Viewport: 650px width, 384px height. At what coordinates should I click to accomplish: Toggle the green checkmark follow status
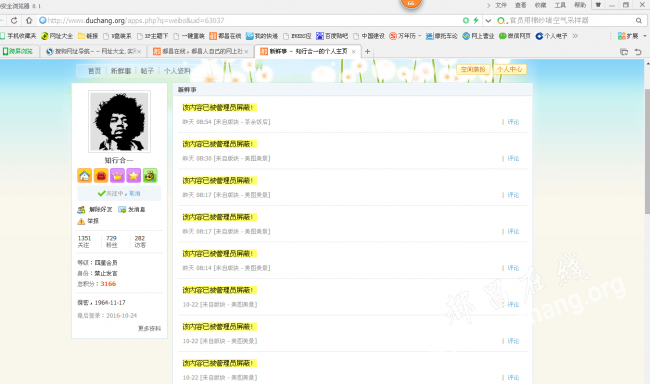(x=102, y=193)
